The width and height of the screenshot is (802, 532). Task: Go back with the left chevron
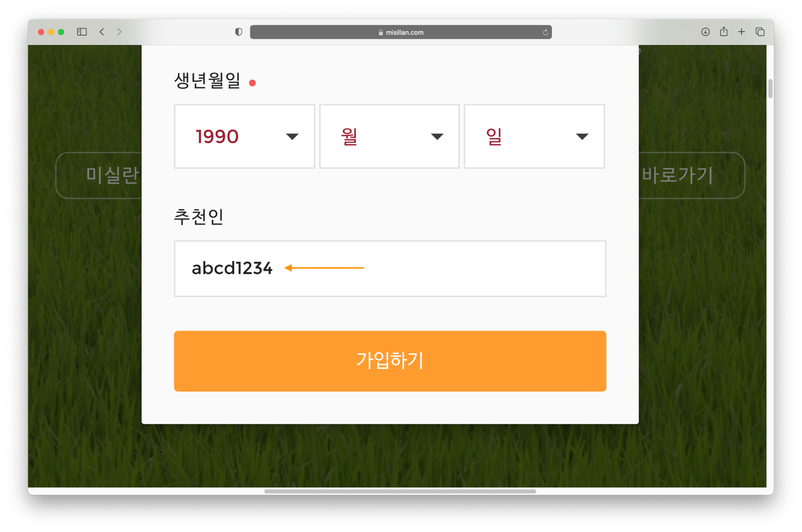[102, 32]
